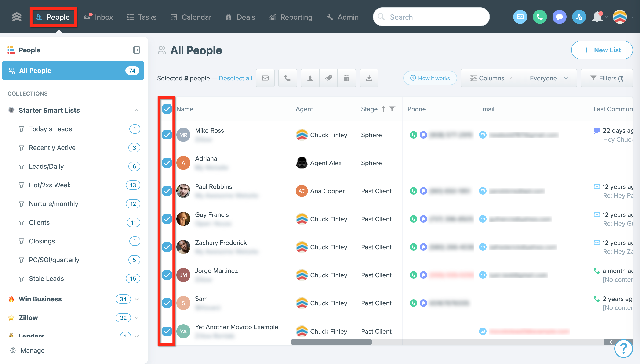Viewport: 640px width, 364px height.
Task: Open Mike Ross contact name
Action: tap(209, 131)
